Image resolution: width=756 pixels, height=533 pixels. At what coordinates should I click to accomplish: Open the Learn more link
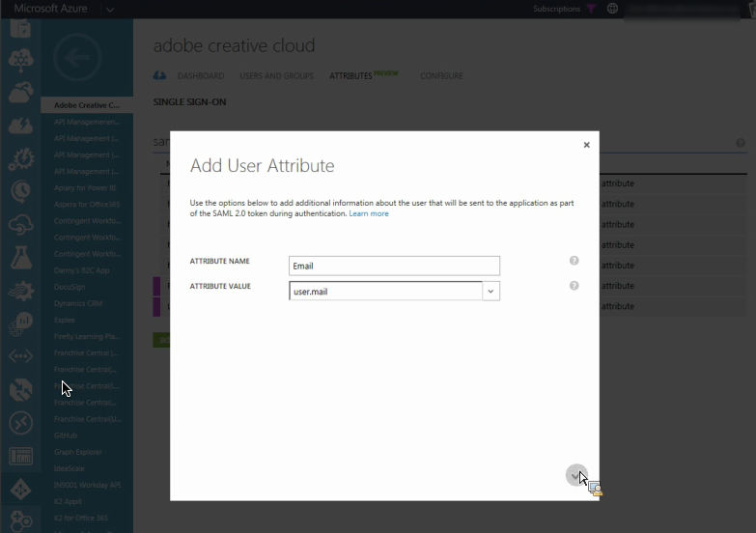[369, 213]
